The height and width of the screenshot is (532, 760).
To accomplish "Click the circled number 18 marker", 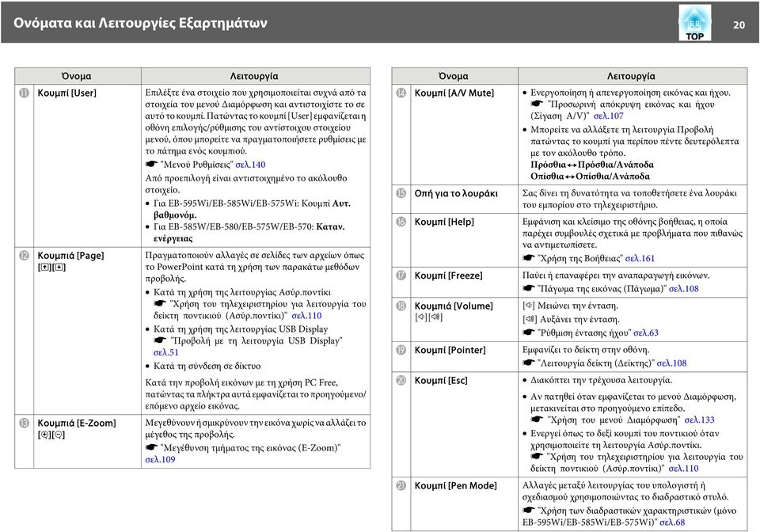I will pos(401,306).
